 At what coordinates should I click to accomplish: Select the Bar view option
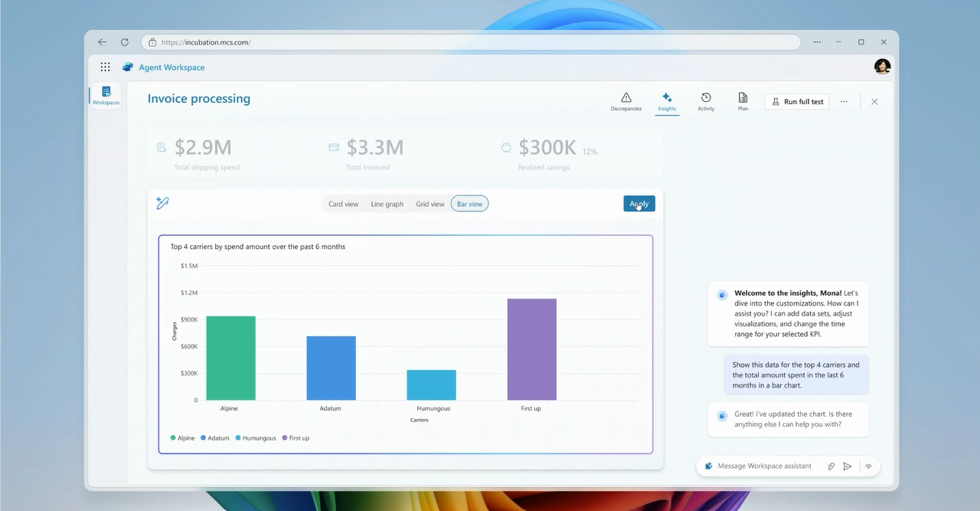point(469,204)
